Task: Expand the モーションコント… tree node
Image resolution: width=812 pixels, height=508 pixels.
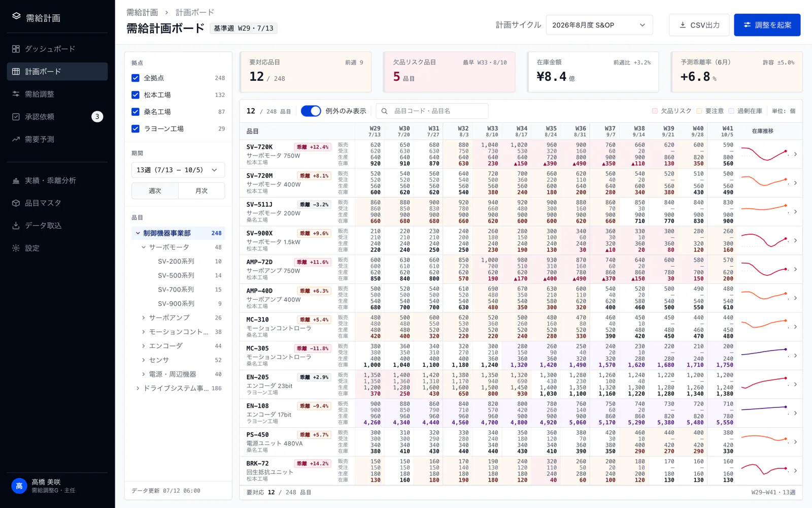Action: (x=144, y=332)
